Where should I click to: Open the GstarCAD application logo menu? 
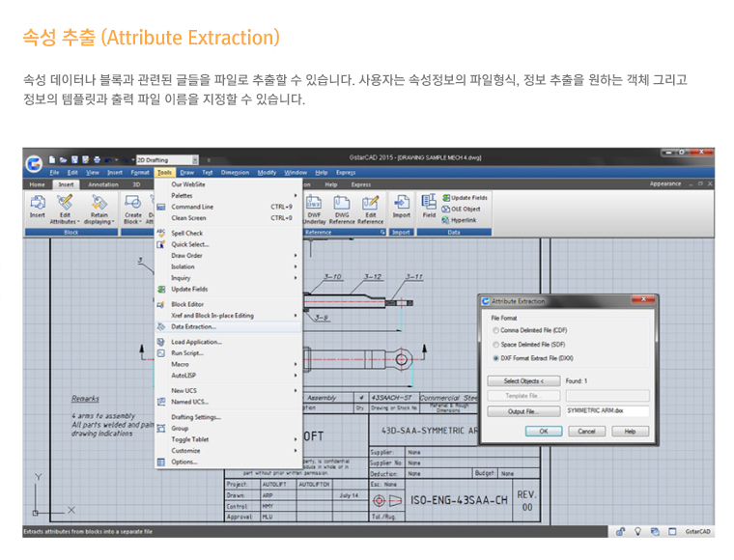pos(34,163)
